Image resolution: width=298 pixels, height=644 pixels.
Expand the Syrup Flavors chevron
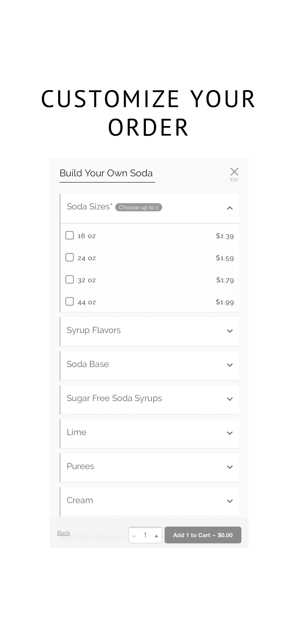pyautogui.click(x=230, y=331)
